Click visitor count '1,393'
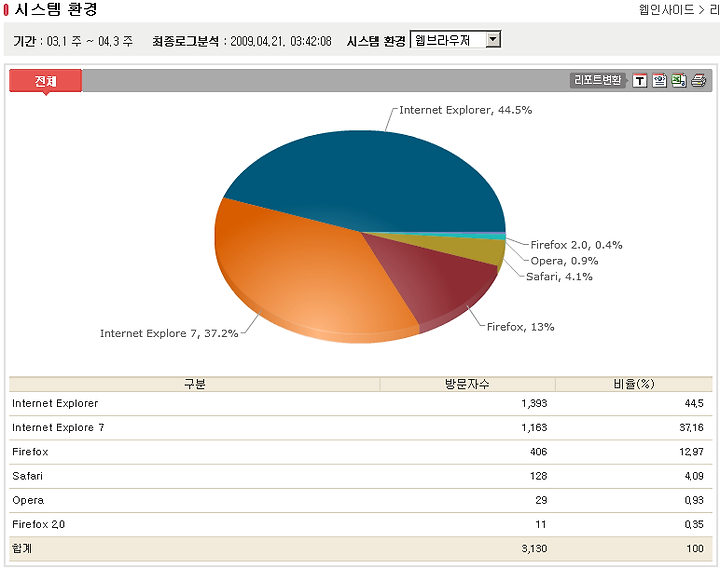 534,404
